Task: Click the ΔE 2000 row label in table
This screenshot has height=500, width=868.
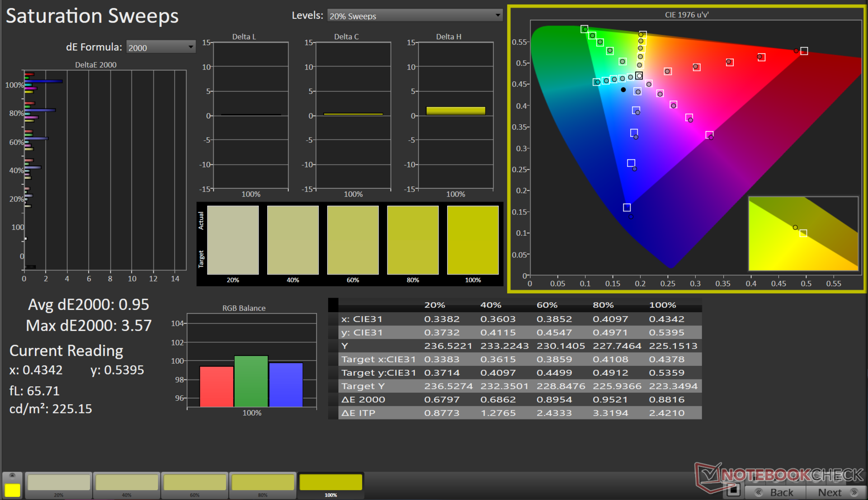Action: click(363, 399)
